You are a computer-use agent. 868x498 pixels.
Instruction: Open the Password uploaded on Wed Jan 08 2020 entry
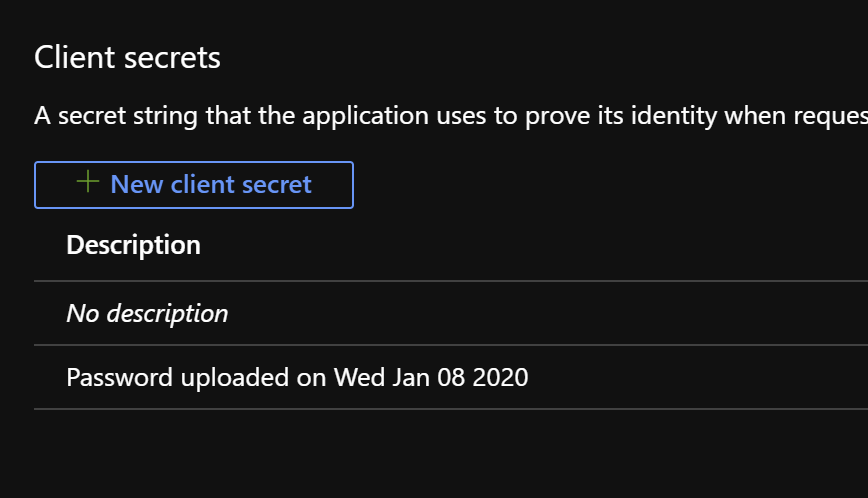(x=451, y=377)
